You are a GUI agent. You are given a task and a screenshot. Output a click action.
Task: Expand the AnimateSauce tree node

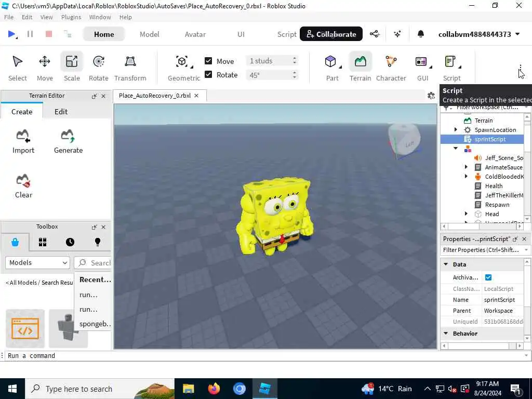click(x=466, y=167)
